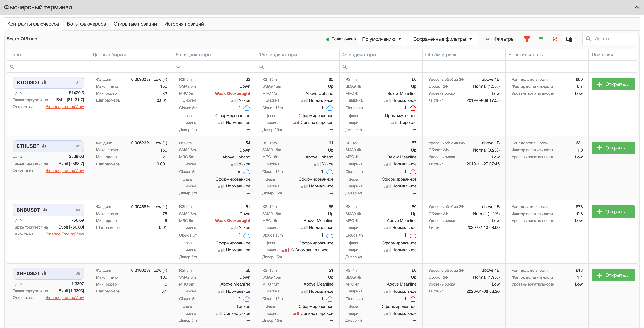Click the column layout settings icon
The image size is (644, 328).
pos(569,39)
